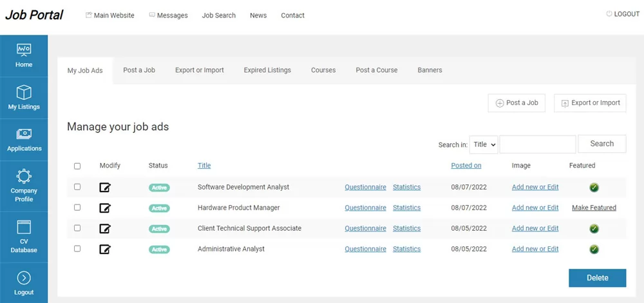Click the Software Development Analyst title text
Image resolution: width=644 pixels, height=303 pixels.
pos(243,187)
